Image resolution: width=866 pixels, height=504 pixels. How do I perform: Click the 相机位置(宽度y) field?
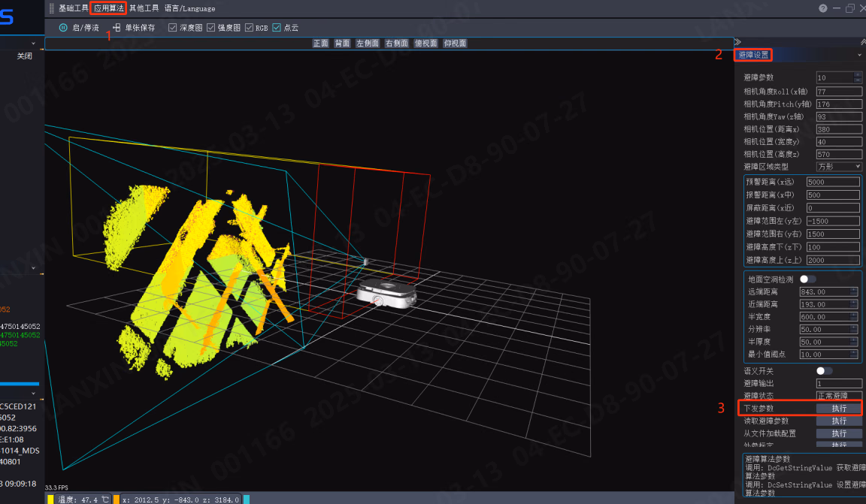point(839,142)
